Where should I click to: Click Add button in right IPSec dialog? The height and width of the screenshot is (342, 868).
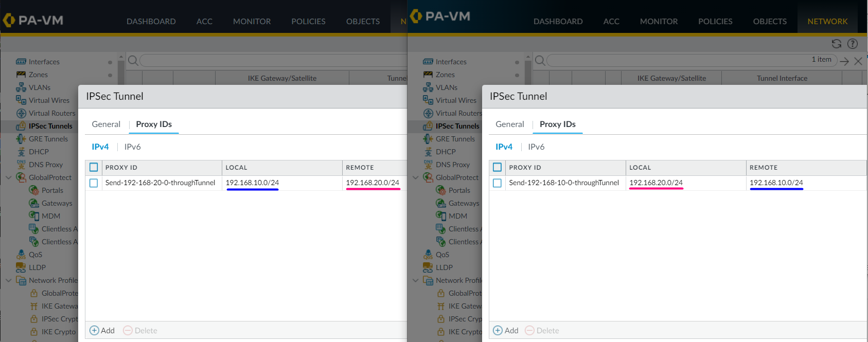506,331
